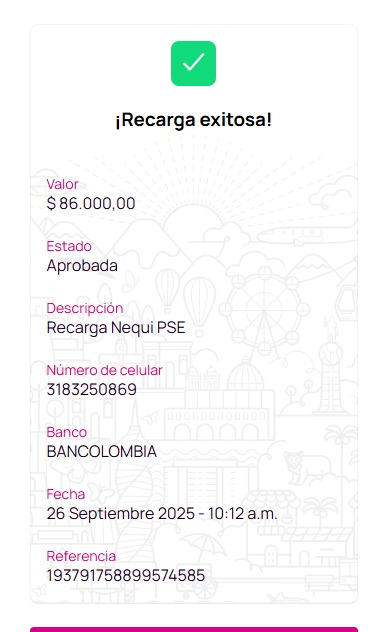Select the Valor label
The width and height of the screenshot is (386, 632).
point(62,184)
